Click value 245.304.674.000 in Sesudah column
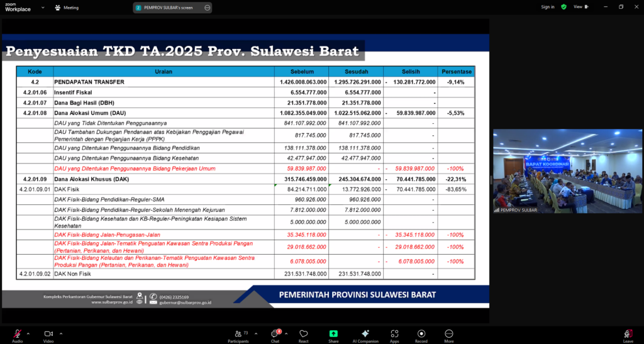 click(x=358, y=179)
